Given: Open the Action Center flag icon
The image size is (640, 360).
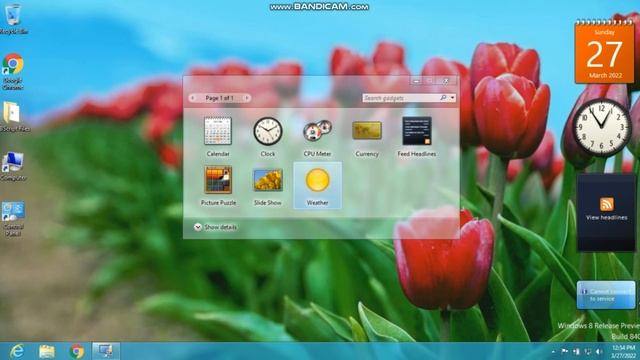Looking at the screenshot, I should point(565,351).
